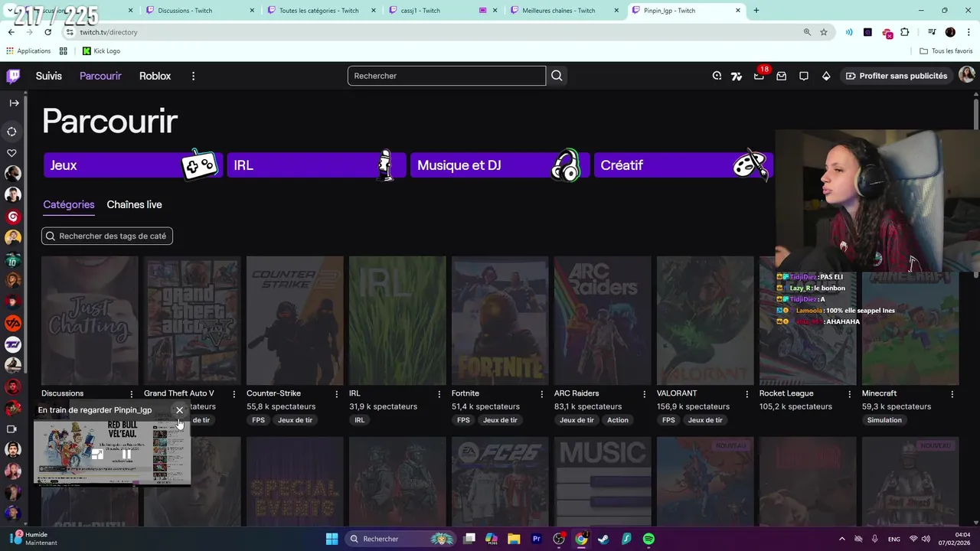Open notifications with the 18 badge
This screenshot has height=551, width=980.
pyautogui.click(x=759, y=75)
